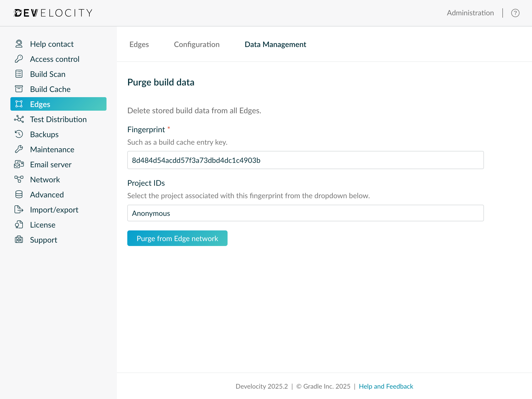Screen dimensions: 532x399
Task: Click the Access control key icon
Action: [18, 59]
